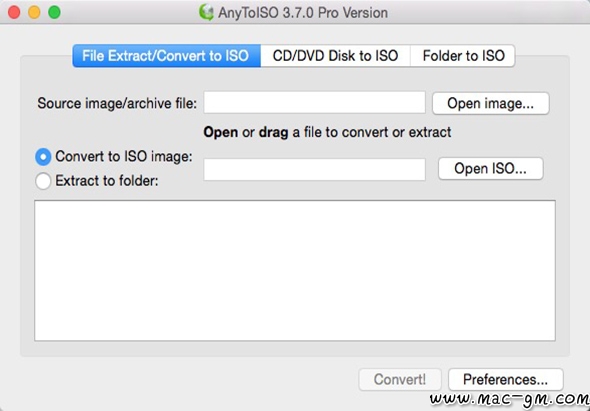Start conversion with the Convert! button

(400, 379)
